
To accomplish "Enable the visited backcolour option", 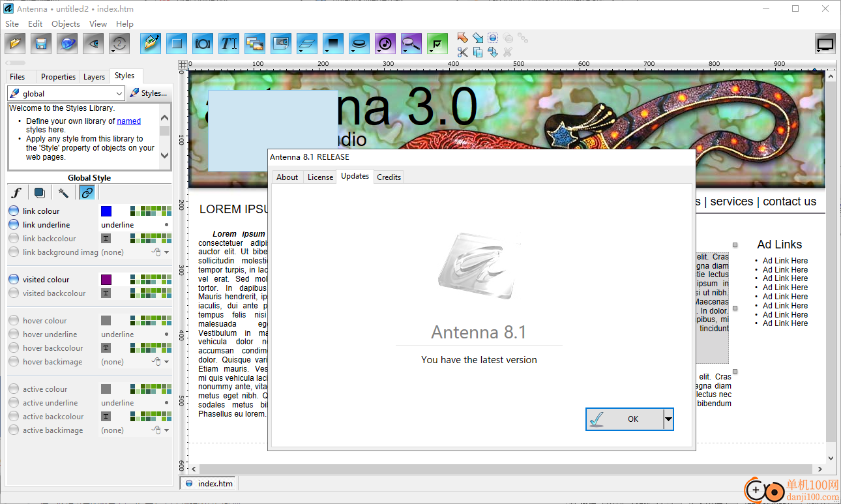I will pyautogui.click(x=14, y=293).
